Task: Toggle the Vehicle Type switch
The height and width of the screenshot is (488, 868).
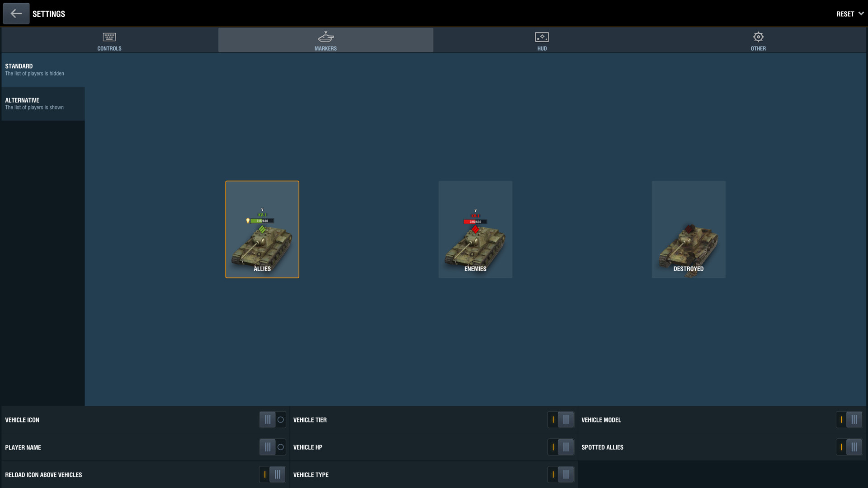Action: [561, 474]
